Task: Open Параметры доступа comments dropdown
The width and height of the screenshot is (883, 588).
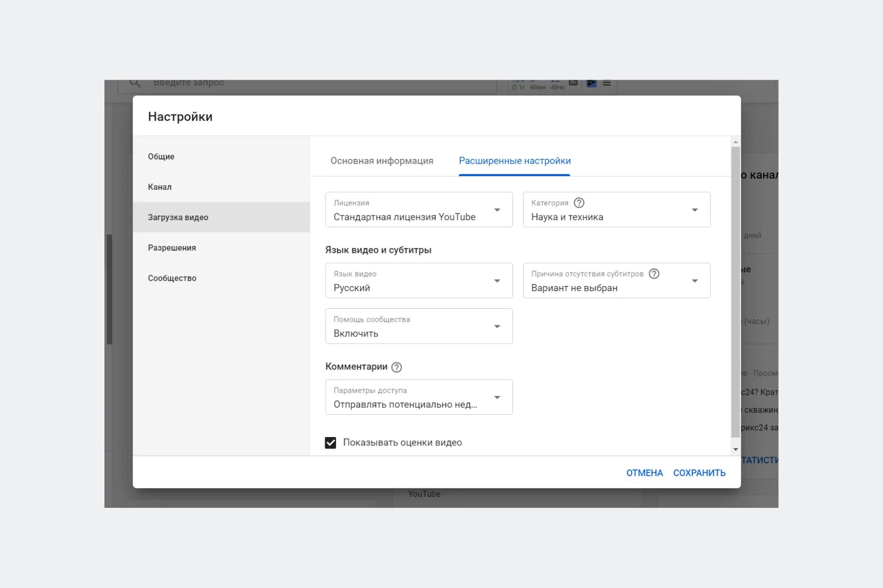Action: click(419, 397)
